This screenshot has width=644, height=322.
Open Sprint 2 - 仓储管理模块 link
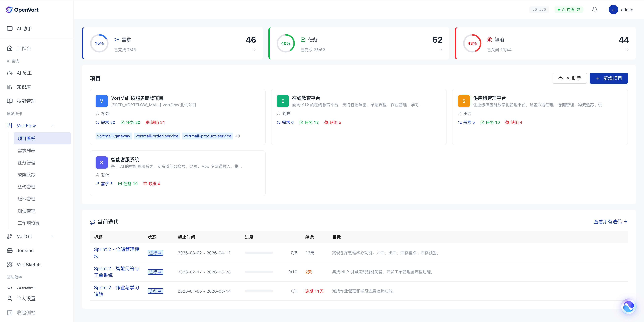click(117, 253)
